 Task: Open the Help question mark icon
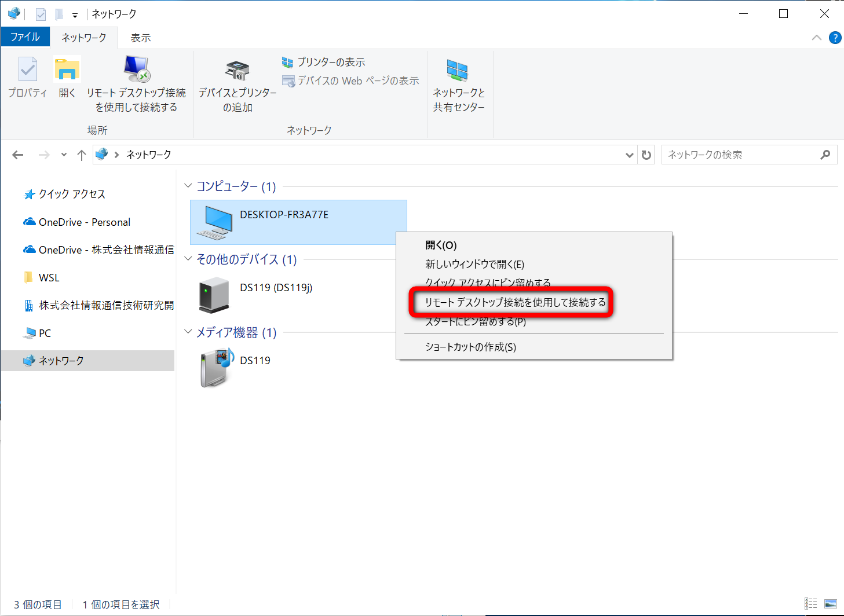pyautogui.click(x=835, y=38)
